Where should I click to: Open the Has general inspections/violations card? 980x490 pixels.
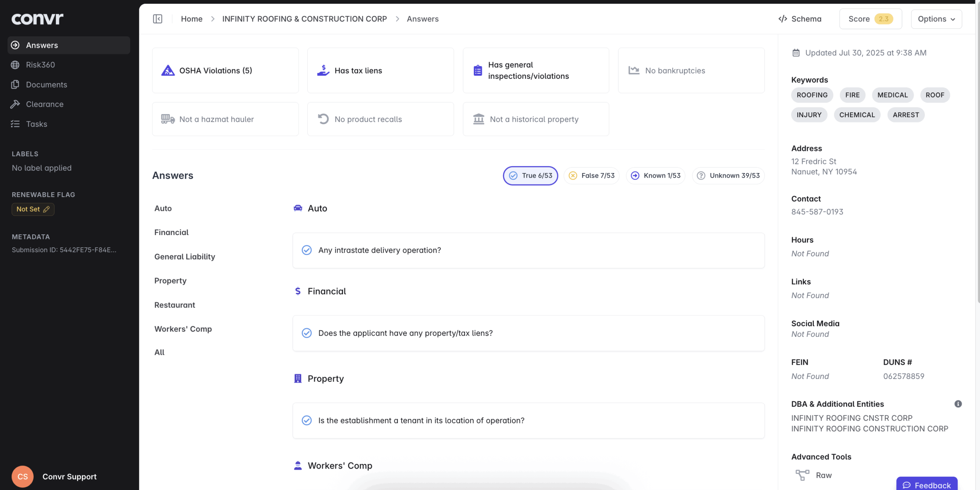[x=536, y=70]
